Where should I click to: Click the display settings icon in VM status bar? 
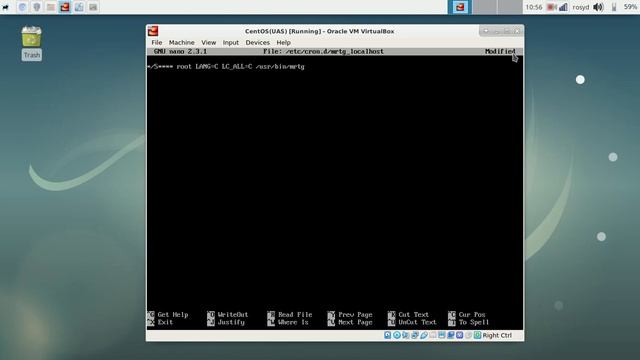pos(442,335)
